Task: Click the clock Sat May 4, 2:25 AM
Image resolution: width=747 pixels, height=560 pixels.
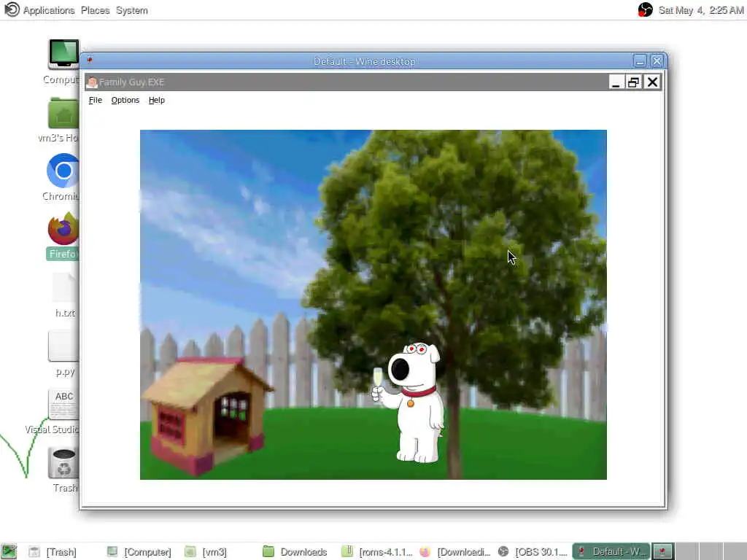Action: click(x=700, y=10)
